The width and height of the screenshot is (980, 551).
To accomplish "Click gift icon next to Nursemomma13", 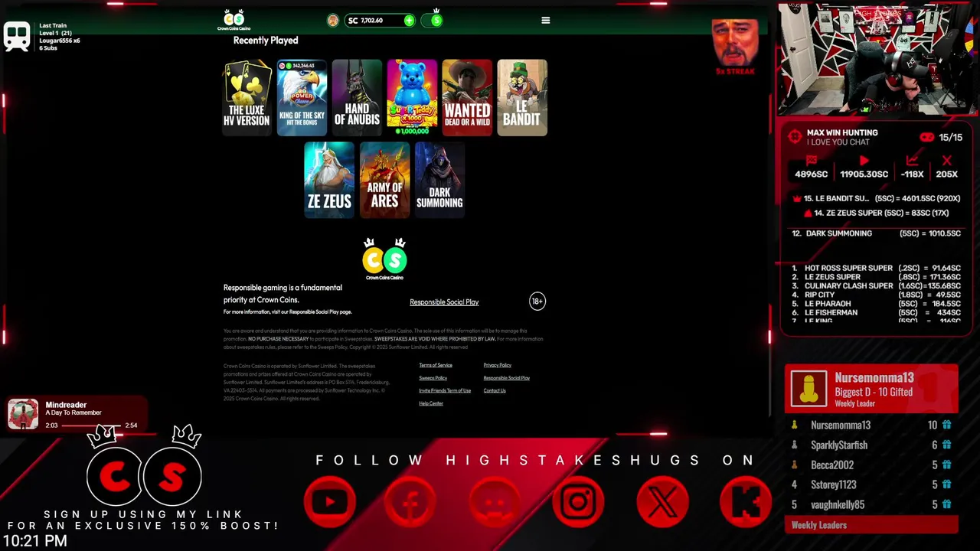I will pos(947,425).
